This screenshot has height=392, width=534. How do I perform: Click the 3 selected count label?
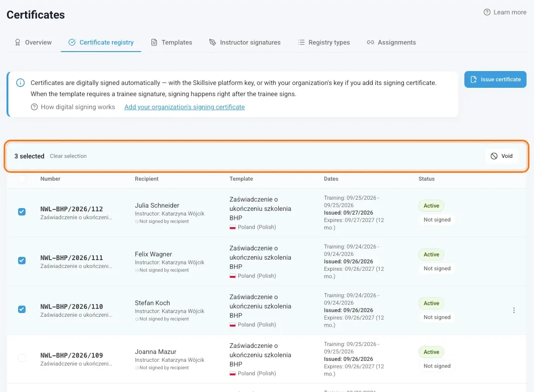click(29, 156)
